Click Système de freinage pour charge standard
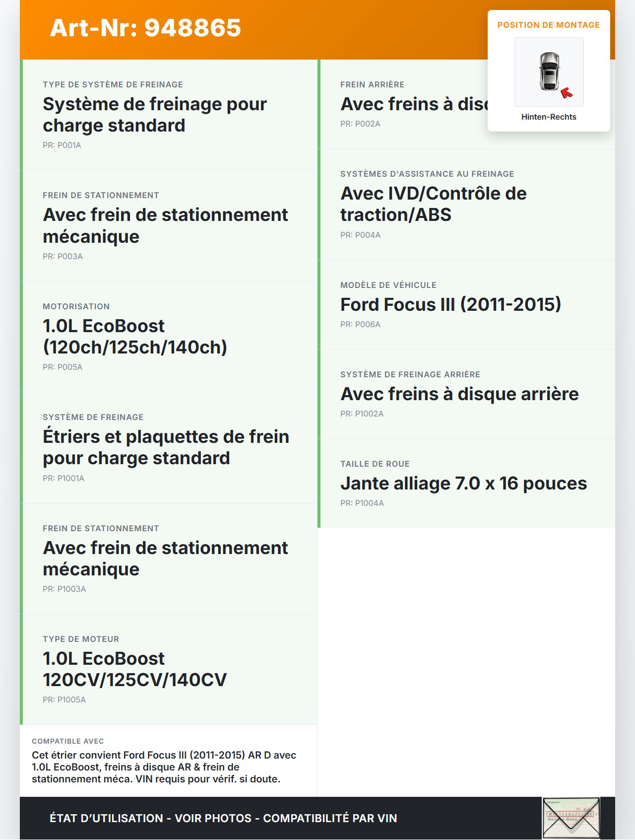 tap(155, 115)
